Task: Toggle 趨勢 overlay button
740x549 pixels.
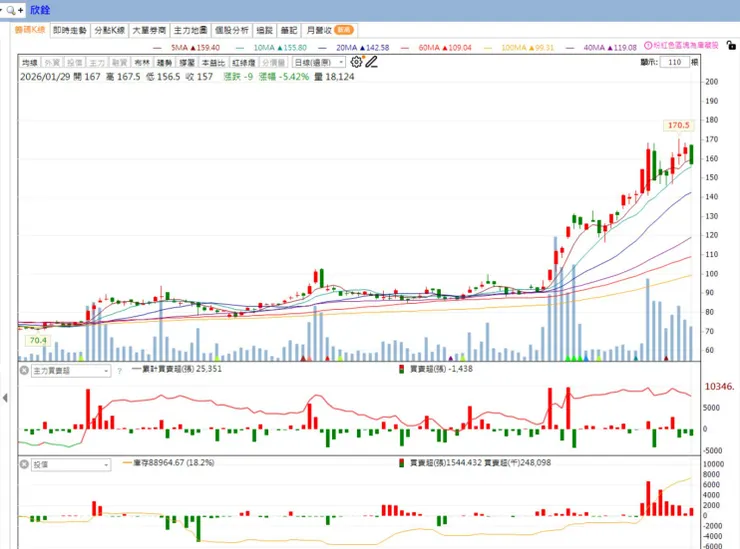Action: tap(164, 62)
